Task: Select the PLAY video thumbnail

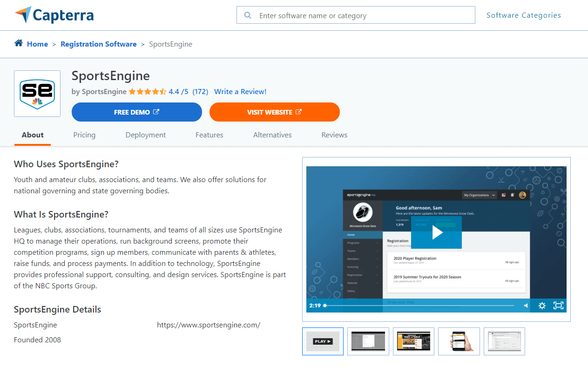Action: click(x=323, y=341)
